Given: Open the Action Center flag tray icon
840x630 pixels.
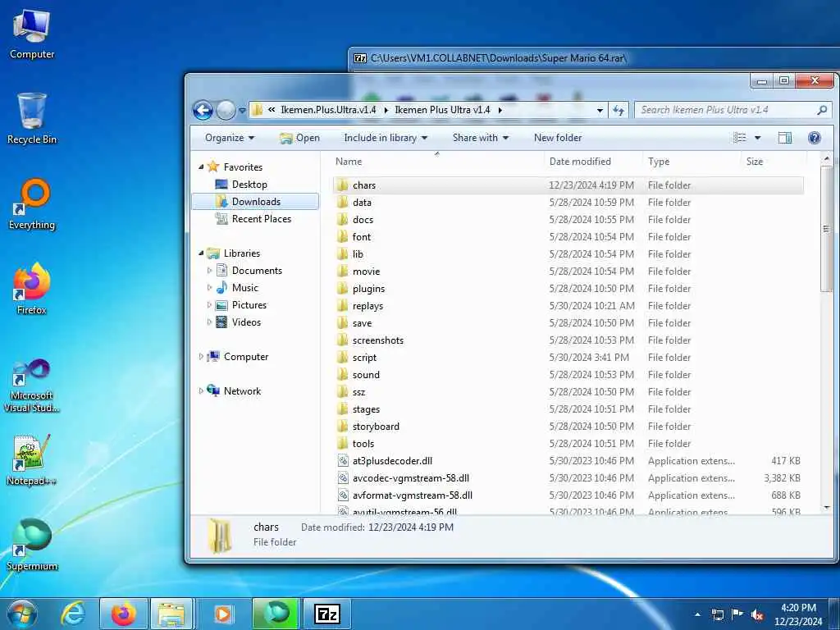Looking at the screenshot, I should [737, 615].
